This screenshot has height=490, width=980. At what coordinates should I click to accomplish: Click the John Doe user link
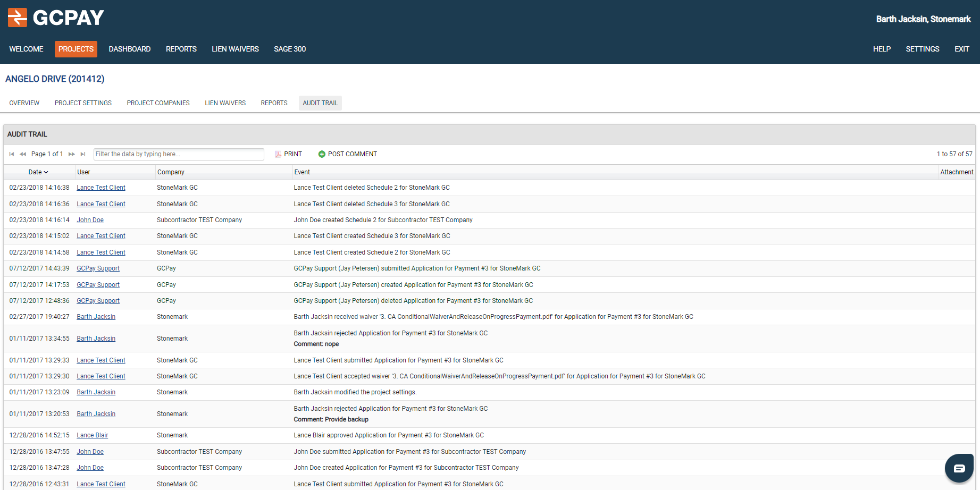point(90,220)
